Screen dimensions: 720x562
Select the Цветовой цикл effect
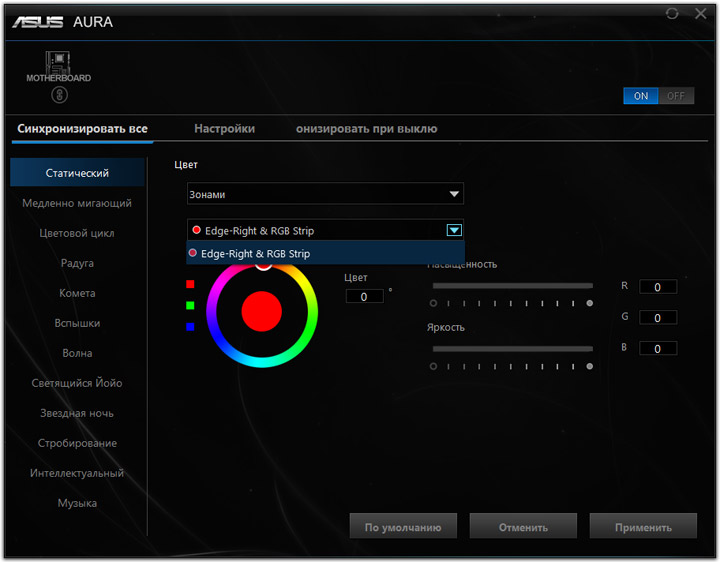tap(77, 233)
